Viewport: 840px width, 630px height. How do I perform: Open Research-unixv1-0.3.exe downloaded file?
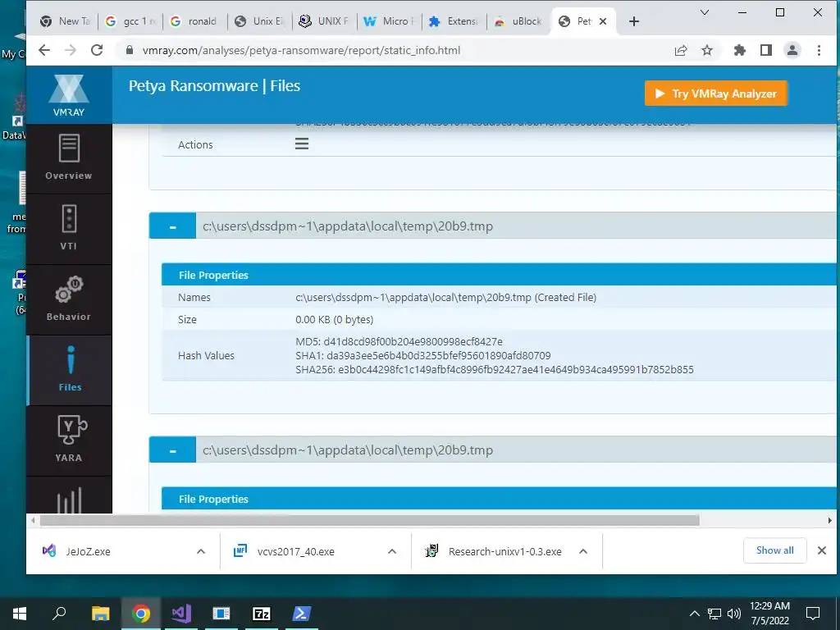[504, 551]
